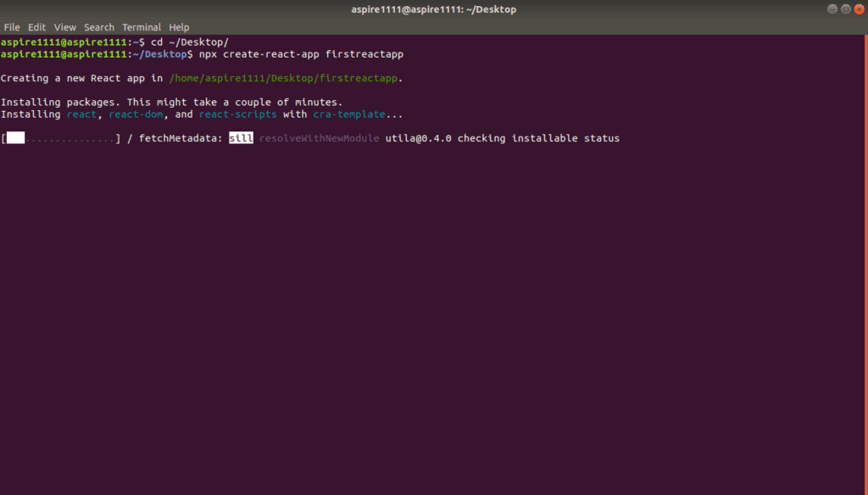Click the 'npx create-react-app firstreactapp' command

coord(301,54)
